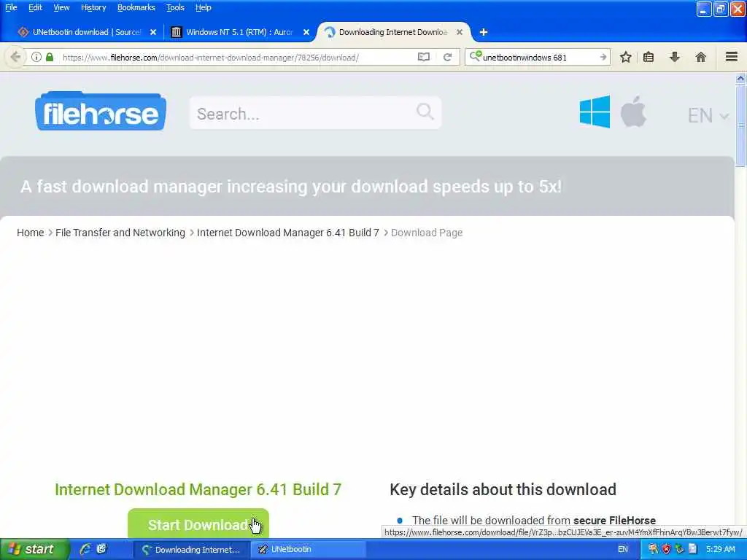Launch Internet Explorer from quick launch
Image resolution: width=747 pixels, height=560 pixels.
tap(85, 549)
